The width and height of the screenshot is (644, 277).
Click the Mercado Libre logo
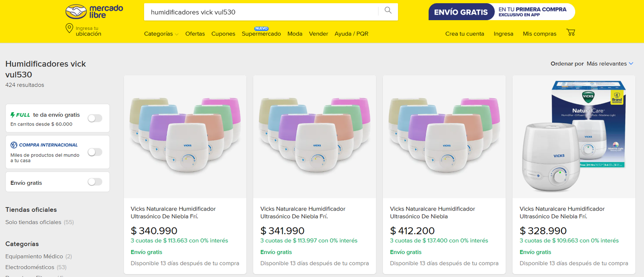(x=94, y=12)
